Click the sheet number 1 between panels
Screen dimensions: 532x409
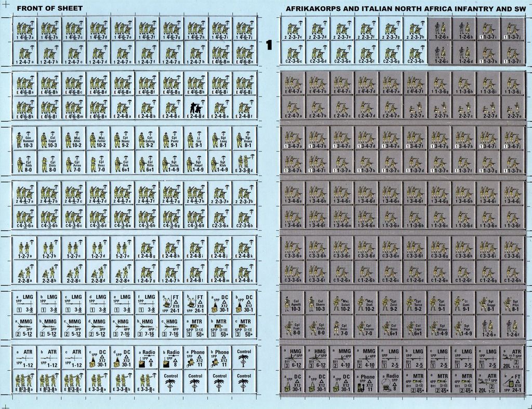coord(270,45)
